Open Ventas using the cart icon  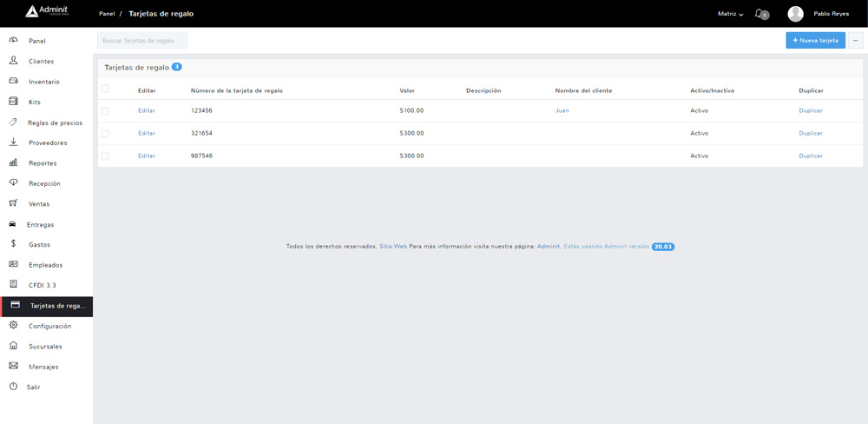13,203
